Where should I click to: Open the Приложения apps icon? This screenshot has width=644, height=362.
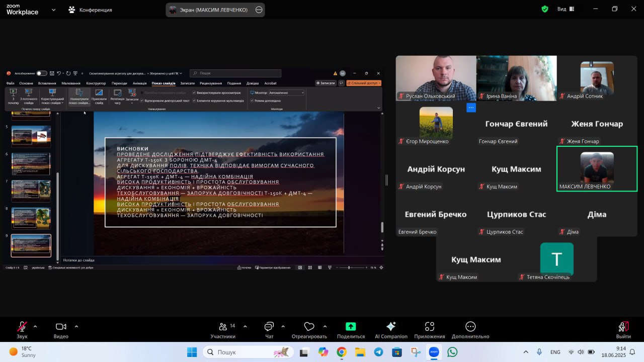tap(430, 327)
